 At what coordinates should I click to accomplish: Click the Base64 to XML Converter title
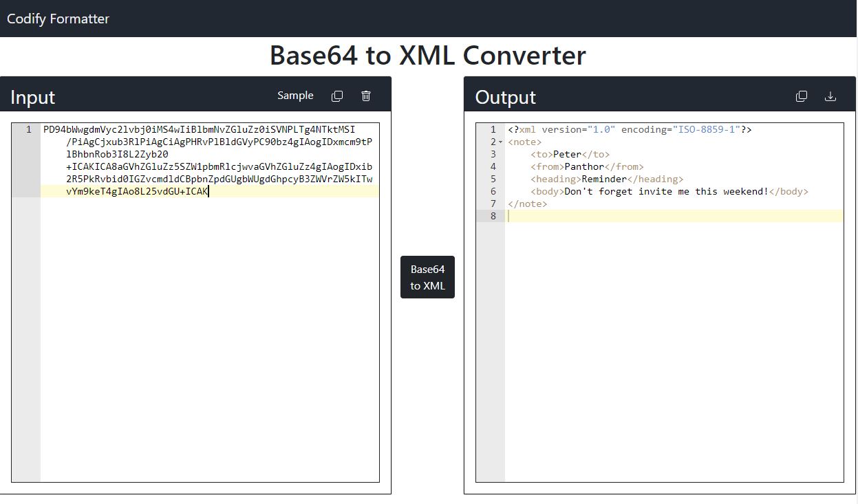click(x=429, y=55)
